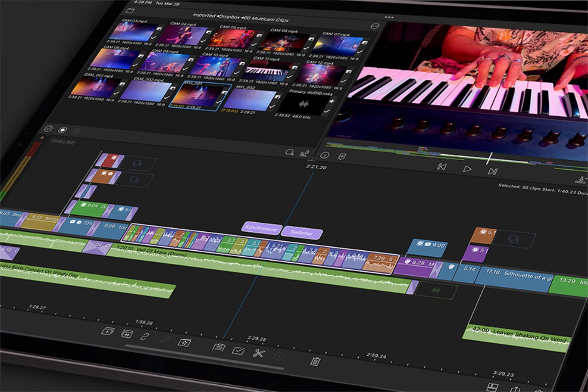Open the library source folder icon
The width and height of the screenshot is (588, 392).
tap(130, 10)
